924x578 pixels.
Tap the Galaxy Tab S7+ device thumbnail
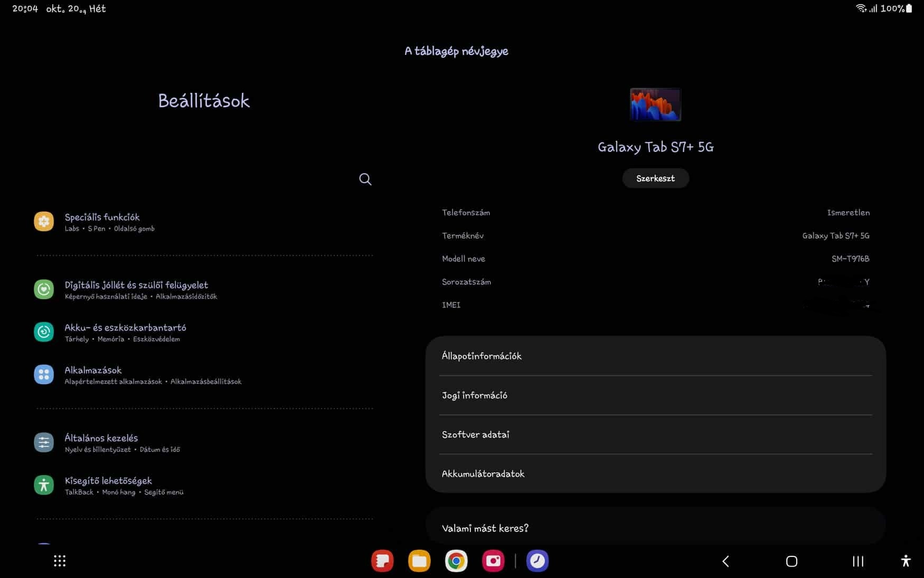click(655, 105)
